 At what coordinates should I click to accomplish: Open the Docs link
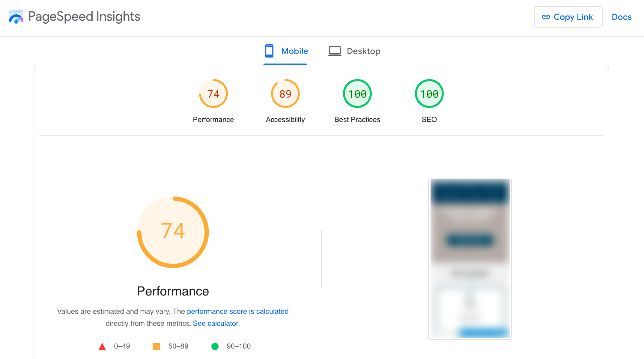pyautogui.click(x=622, y=17)
